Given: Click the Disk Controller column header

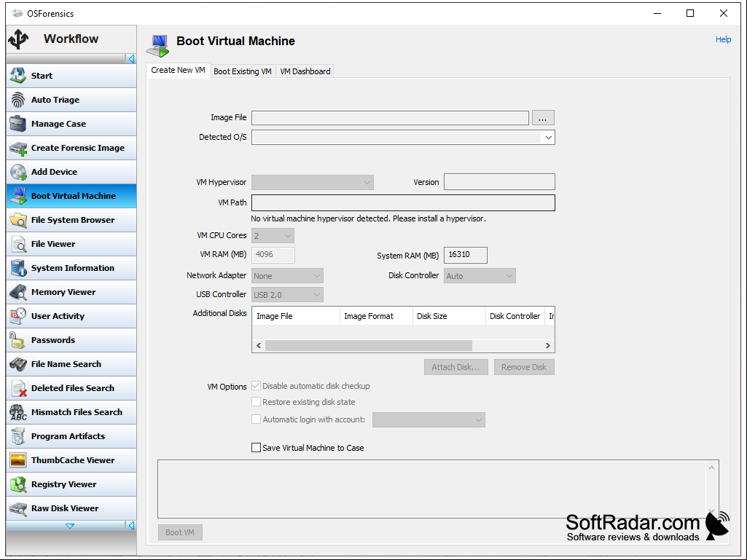Looking at the screenshot, I should click(515, 316).
